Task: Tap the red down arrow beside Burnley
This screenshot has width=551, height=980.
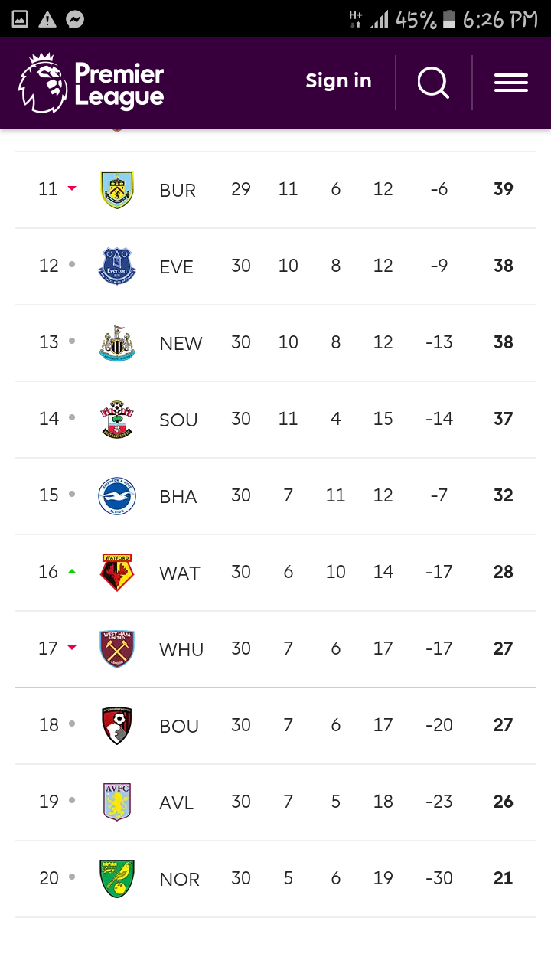Action: pos(72,188)
